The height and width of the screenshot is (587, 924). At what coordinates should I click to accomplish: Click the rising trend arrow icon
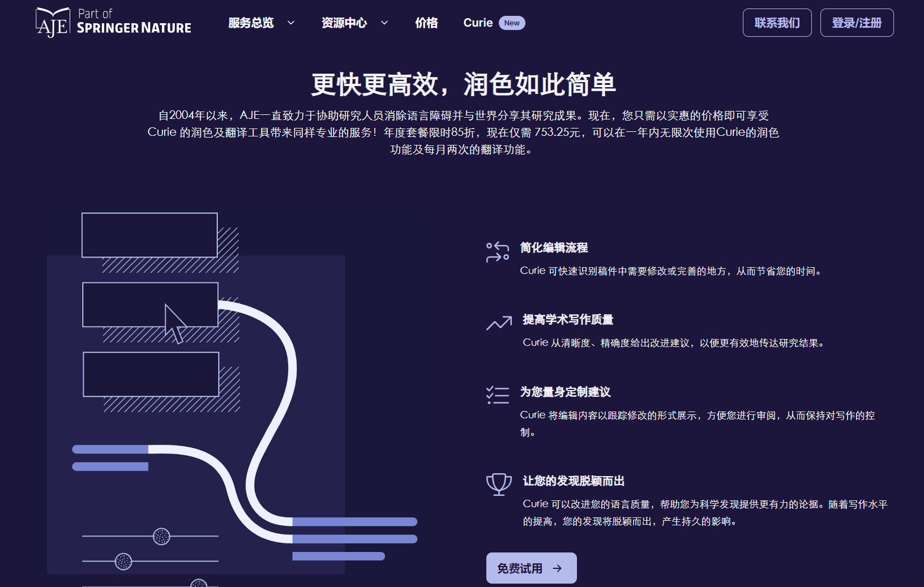pyautogui.click(x=499, y=323)
